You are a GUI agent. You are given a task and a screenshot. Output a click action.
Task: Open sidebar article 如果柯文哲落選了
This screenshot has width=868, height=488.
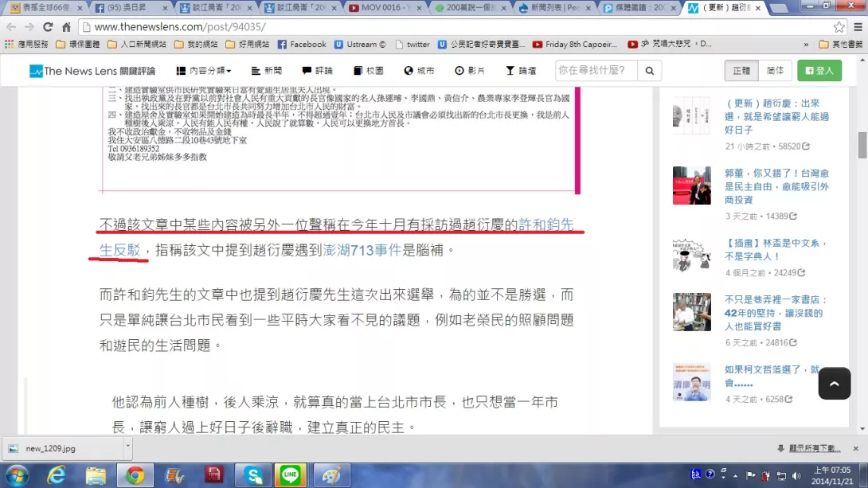pos(772,376)
